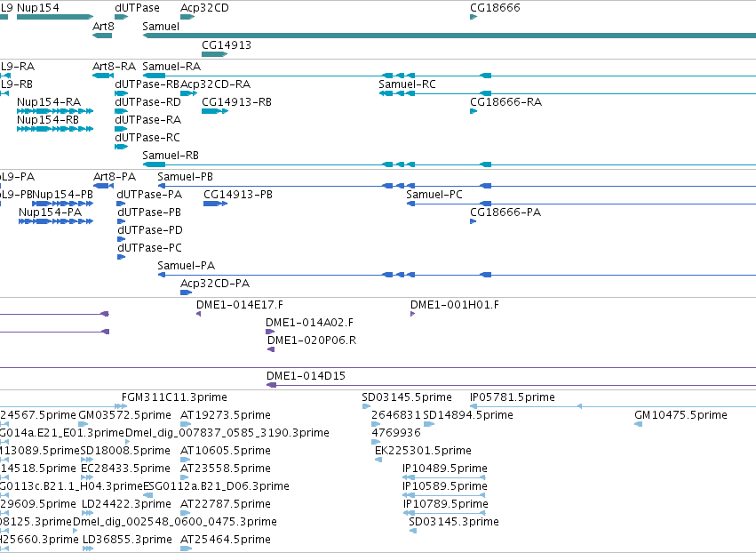Screen dimensions: 756x553
Task: Click the Nup154-RA transcript label
Action: click(49, 102)
